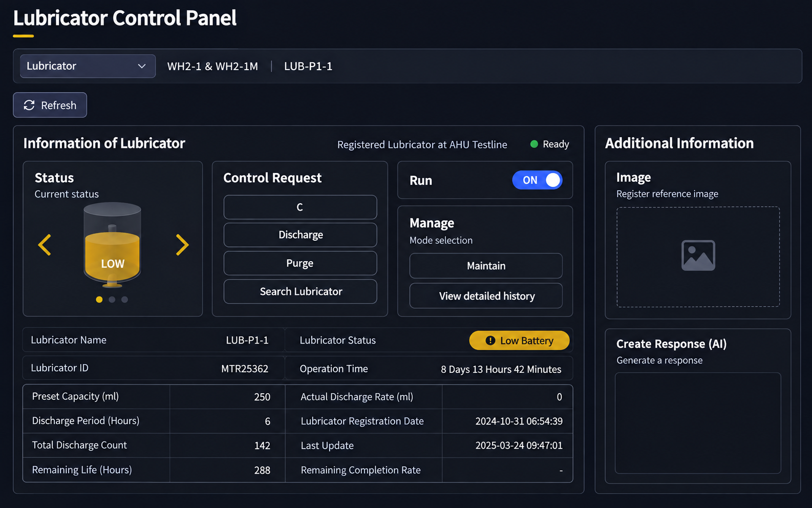Click the C control request button
Image resolution: width=812 pixels, height=508 pixels.
coord(300,207)
